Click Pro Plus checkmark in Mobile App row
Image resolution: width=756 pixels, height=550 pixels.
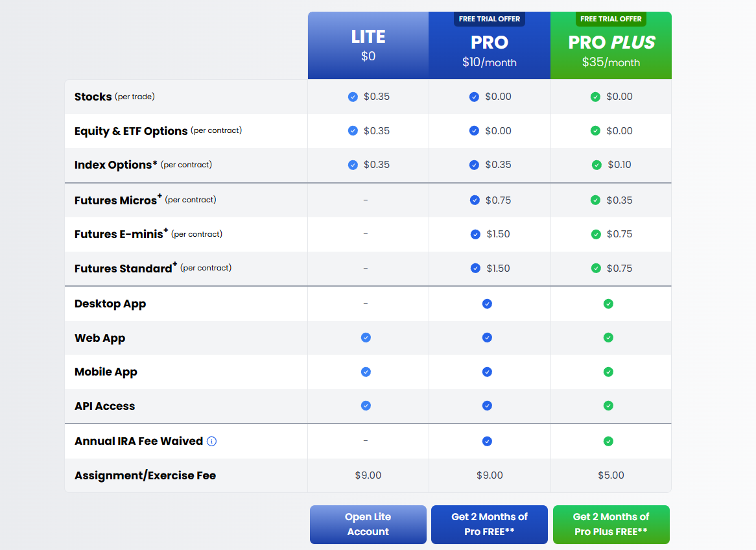click(608, 372)
